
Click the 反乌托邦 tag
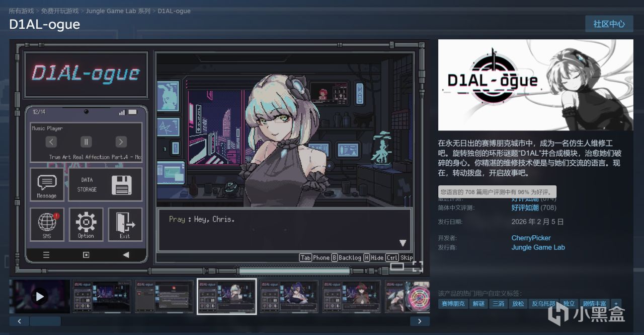point(543,304)
